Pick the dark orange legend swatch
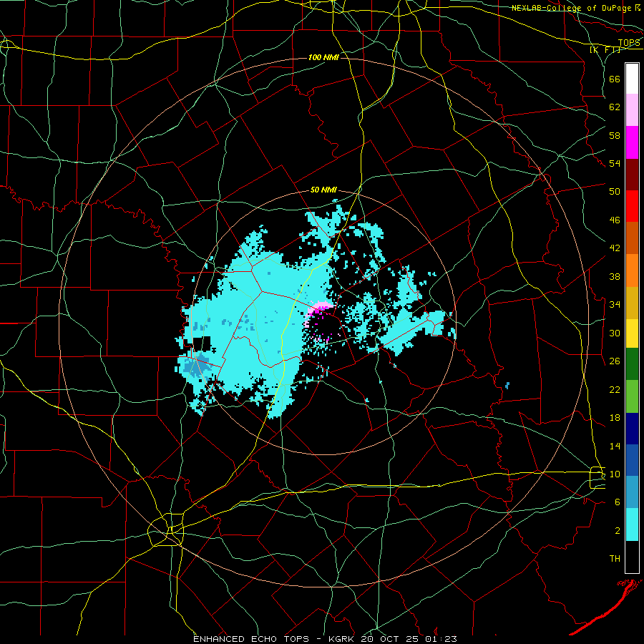Image resolution: width=644 pixels, height=644 pixels. coord(632,238)
